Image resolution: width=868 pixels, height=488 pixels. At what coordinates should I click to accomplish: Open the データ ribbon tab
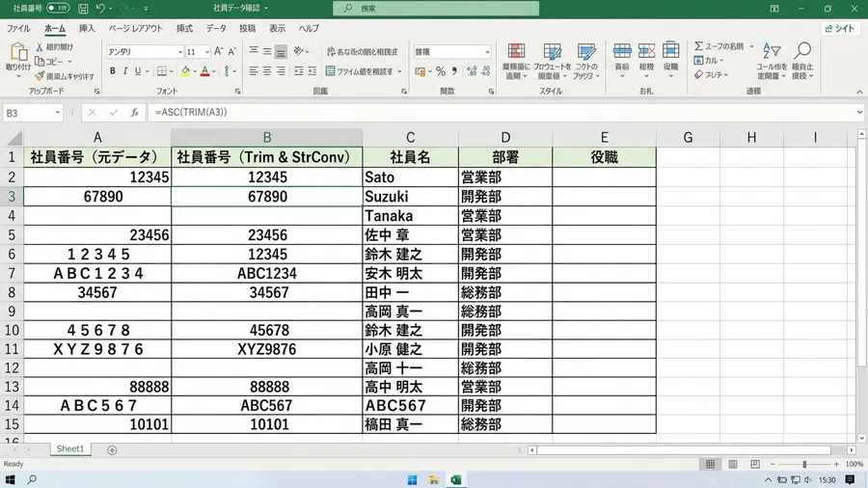[216, 28]
